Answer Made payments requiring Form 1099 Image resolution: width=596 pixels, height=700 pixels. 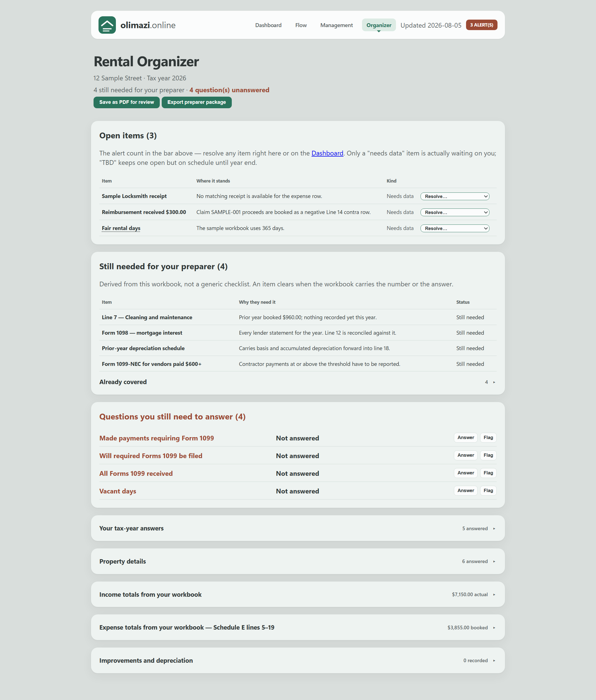tap(466, 437)
